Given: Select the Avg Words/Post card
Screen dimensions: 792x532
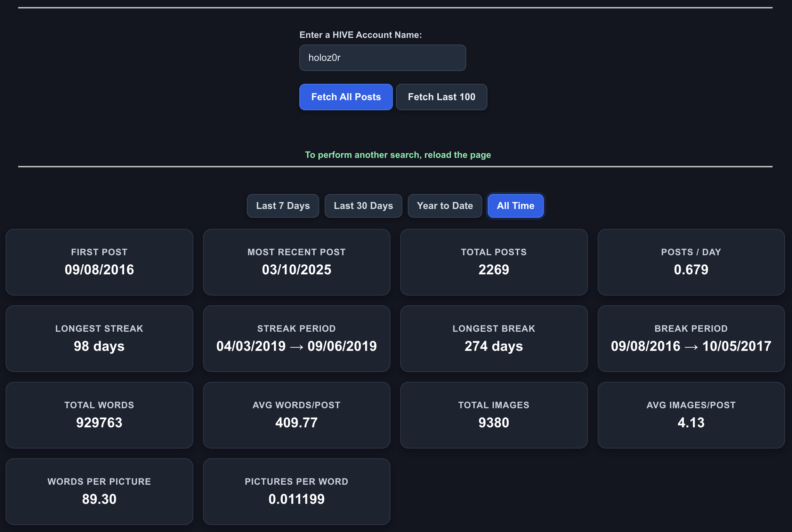Looking at the screenshot, I should click(x=297, y=415).
